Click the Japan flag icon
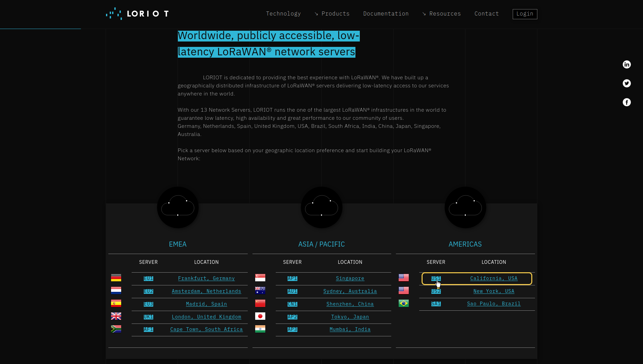Image resolution: width=643 pixels, height=364 pixels. coord(260,316)
